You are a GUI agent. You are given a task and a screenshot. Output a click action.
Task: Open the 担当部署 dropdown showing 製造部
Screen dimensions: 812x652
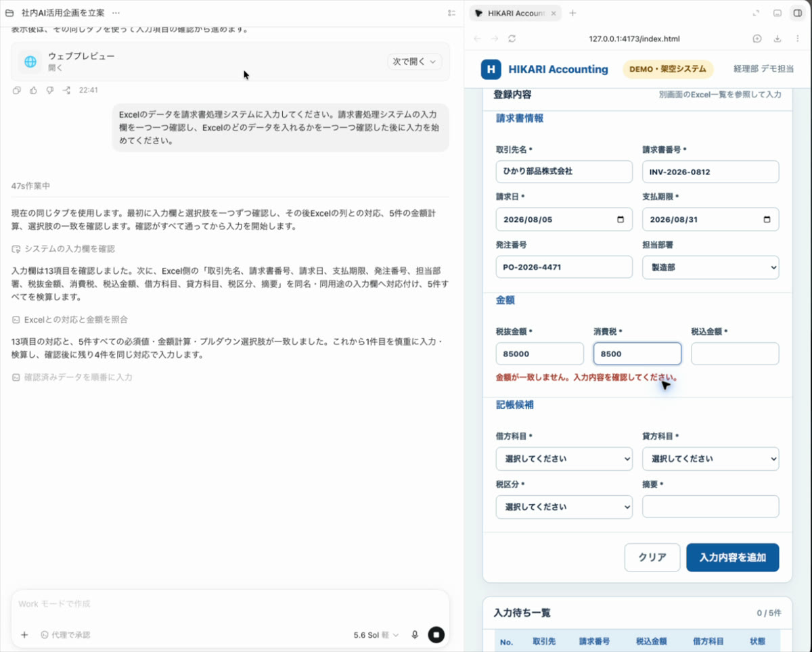click(710, 267)
